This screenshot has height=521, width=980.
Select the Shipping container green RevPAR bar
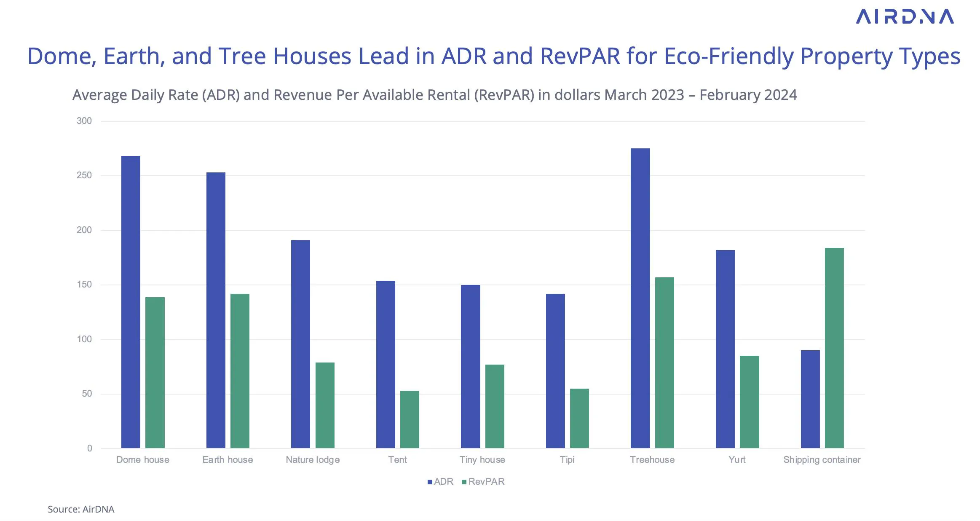tap(834, 348)
